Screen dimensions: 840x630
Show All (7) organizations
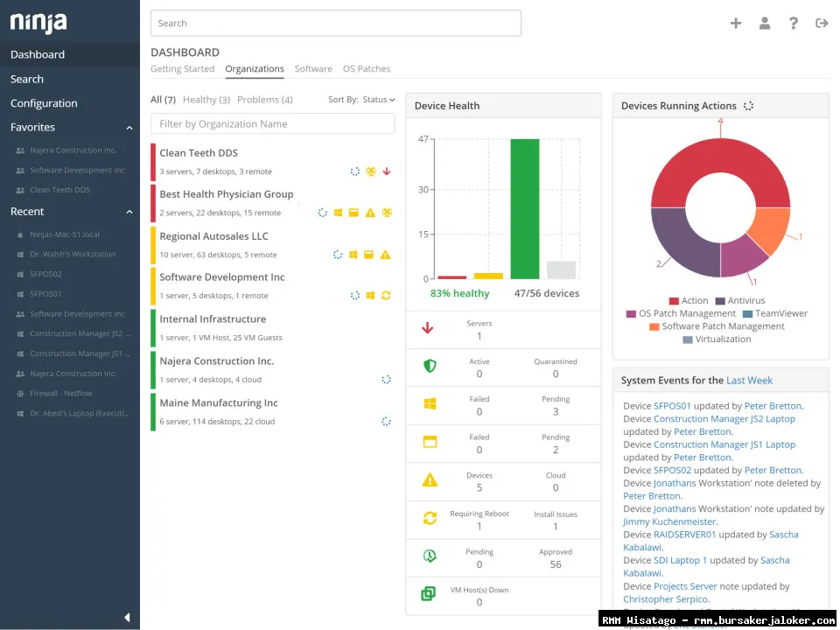pyautogui.click(x=163, y=100)
